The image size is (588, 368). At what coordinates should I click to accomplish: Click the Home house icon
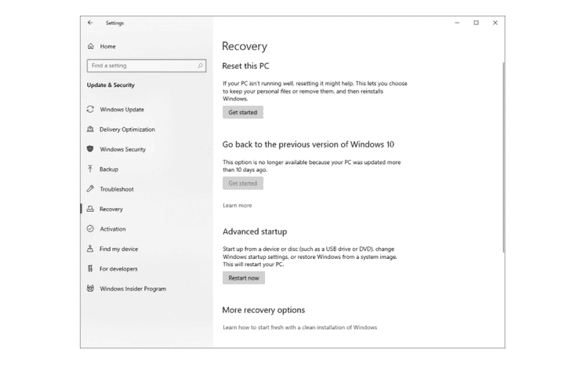coord(90,46)
